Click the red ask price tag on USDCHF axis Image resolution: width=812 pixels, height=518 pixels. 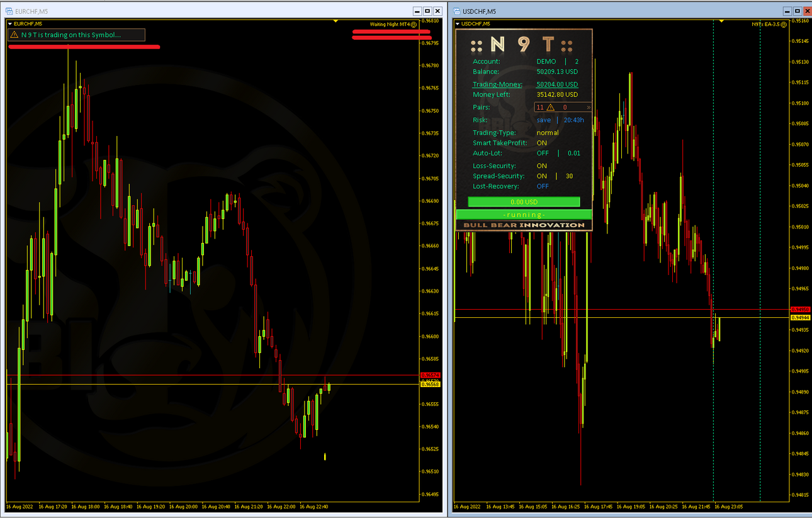[800, 310]
